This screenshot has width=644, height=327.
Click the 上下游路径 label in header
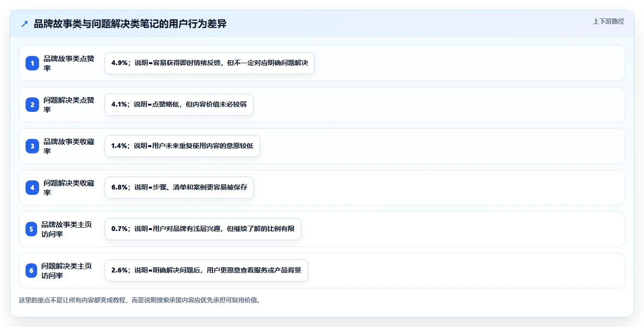pos(608,21)
